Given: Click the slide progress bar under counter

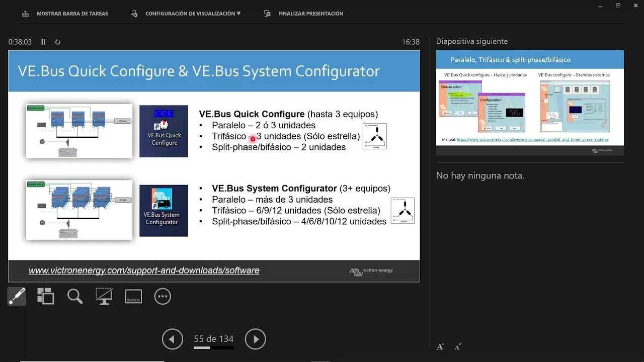Looking at the screenshot, I should coord(214,347).
